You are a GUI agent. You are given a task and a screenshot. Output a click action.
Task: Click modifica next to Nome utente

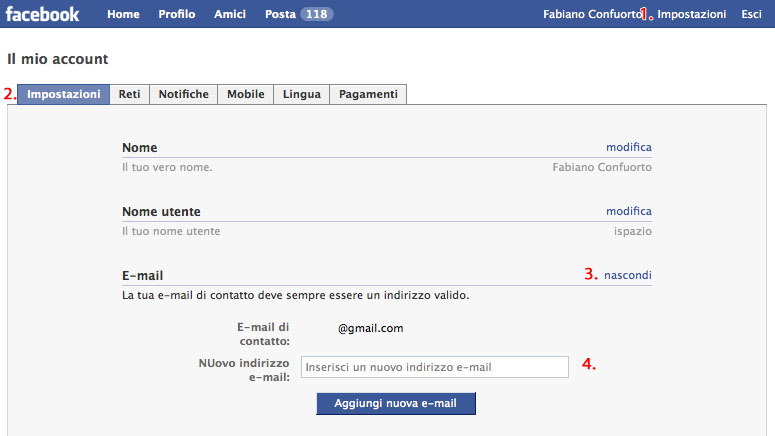[628, 211]
